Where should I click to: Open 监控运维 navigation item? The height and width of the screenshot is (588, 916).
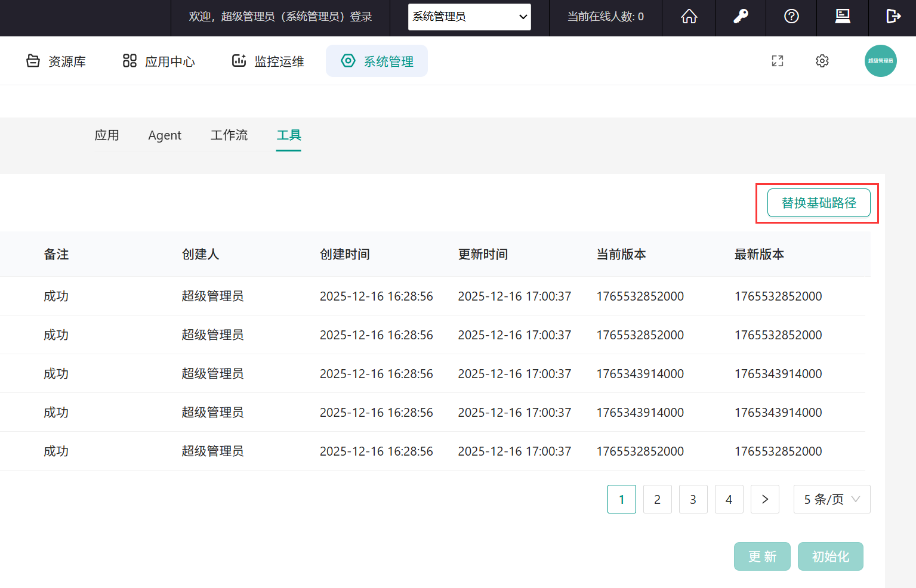click(268, 61)
